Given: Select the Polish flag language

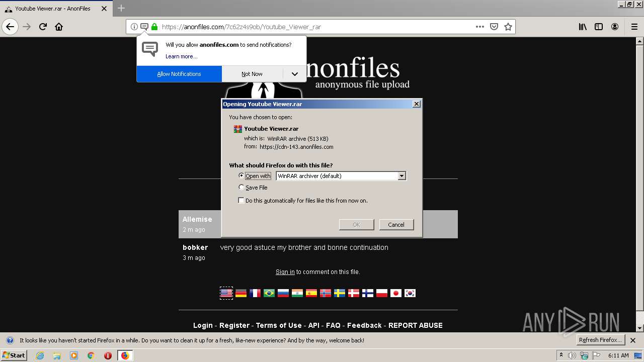Looking at the screenshot, I should (x=382, y=293).
